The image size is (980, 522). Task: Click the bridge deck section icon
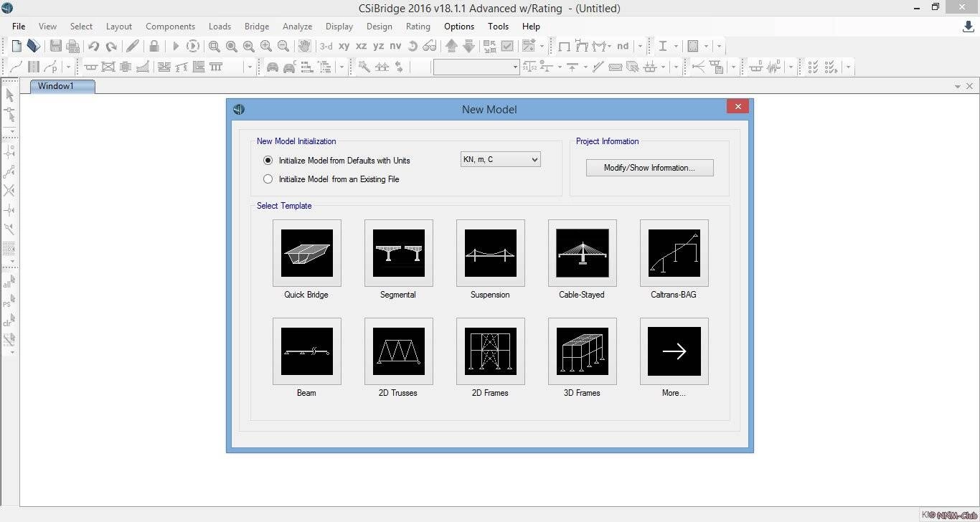90,67
